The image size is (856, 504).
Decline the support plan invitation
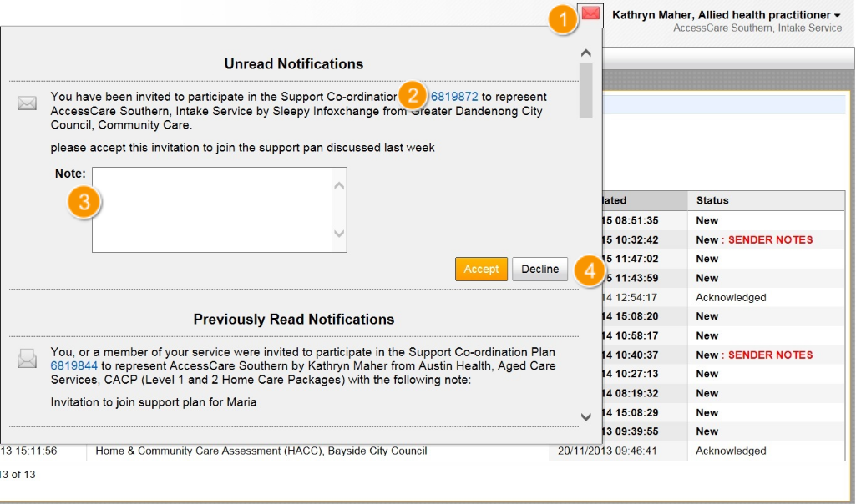539,269
